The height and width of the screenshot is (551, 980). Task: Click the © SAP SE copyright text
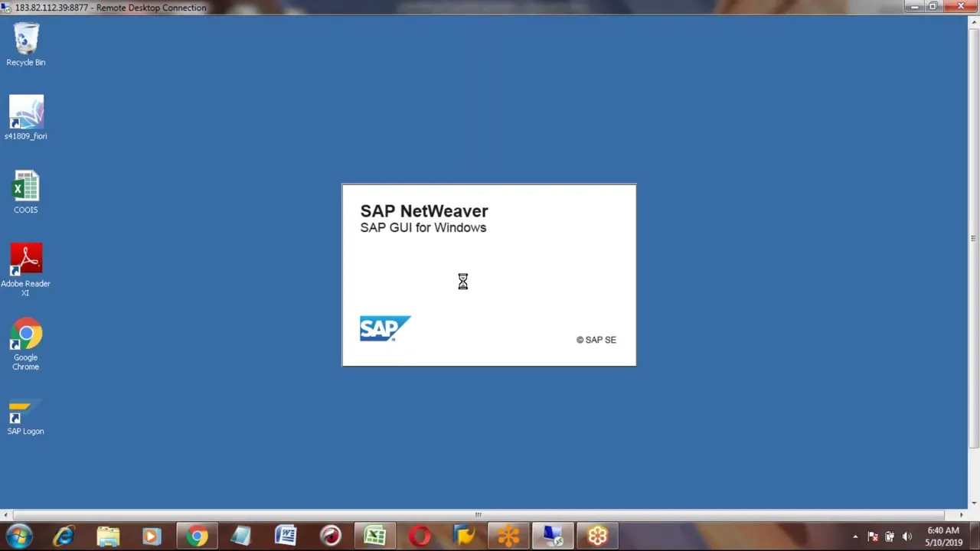click(x=596, y=340)
